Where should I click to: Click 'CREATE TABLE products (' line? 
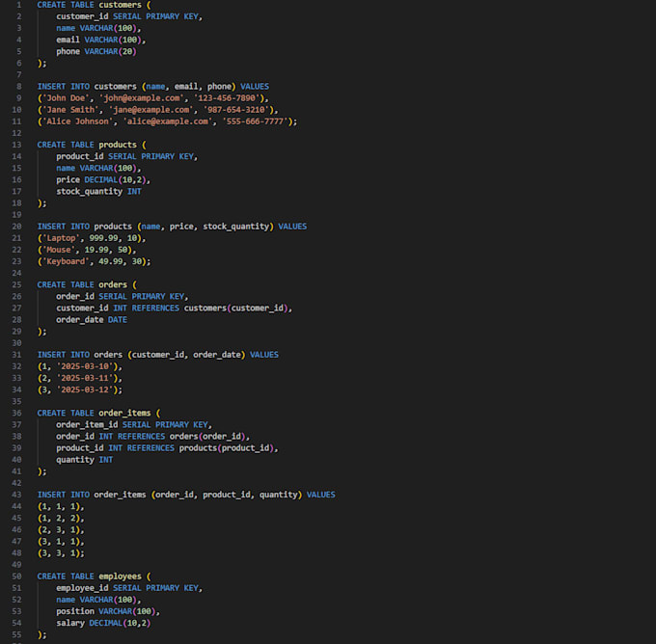92,146
